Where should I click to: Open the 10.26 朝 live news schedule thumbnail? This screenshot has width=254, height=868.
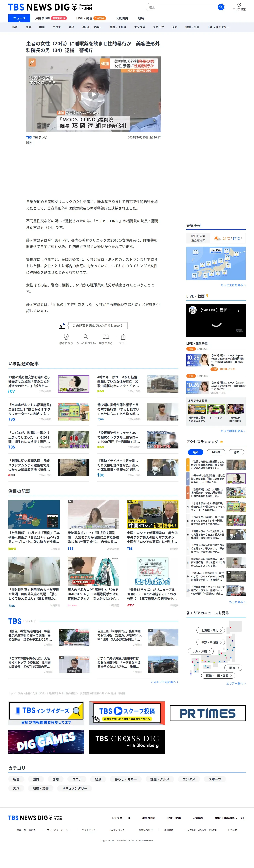[197, 387]
